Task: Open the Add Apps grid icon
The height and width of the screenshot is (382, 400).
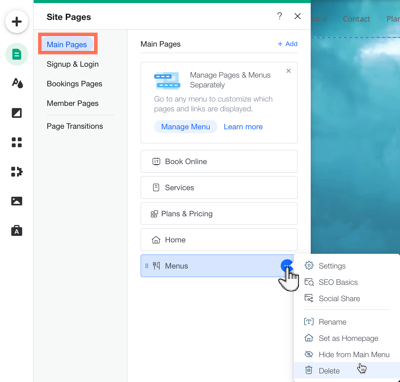Action: pos(17,142)
